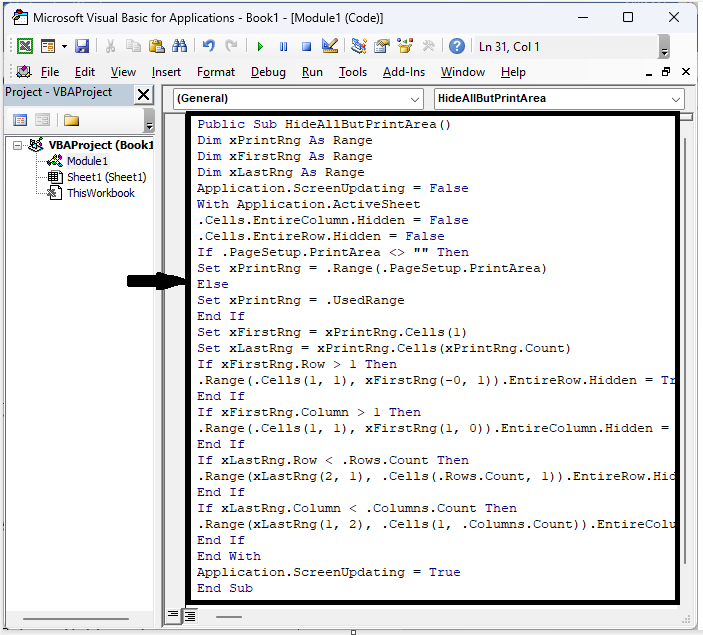This screenshot has width=703, height=635.
Task: Click the Design Mode toolbar icon
Action: point(331,46)
